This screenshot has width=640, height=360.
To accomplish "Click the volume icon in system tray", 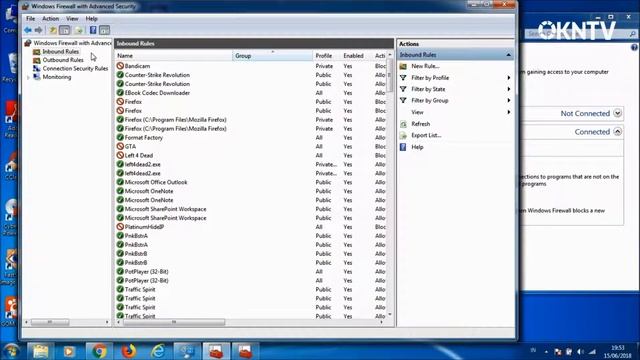I will [x=580, y=351].
